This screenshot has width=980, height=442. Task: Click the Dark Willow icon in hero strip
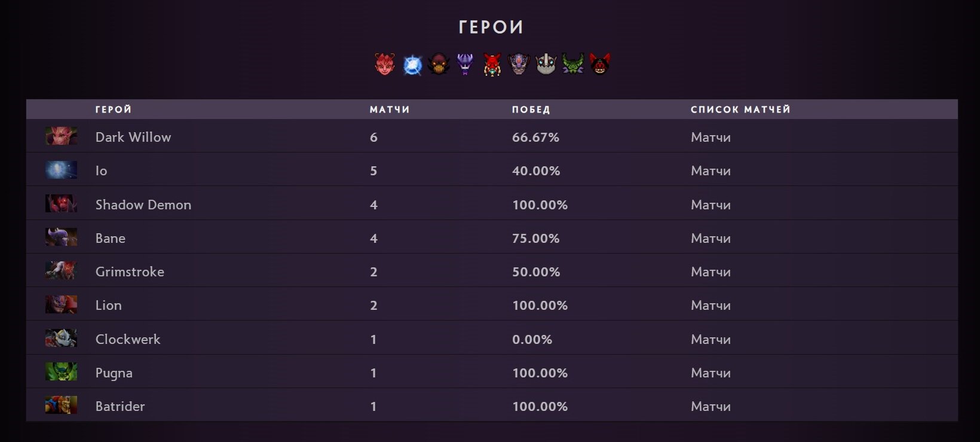385,64
